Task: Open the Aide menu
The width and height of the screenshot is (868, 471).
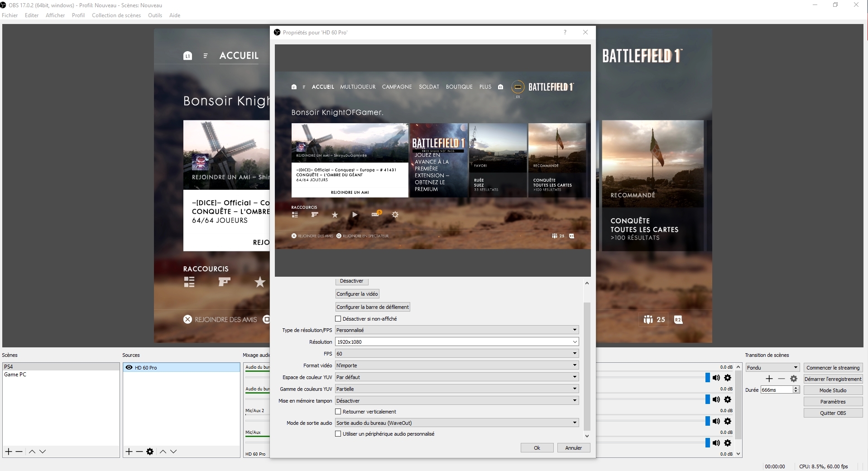Action: tap(175, 15)
